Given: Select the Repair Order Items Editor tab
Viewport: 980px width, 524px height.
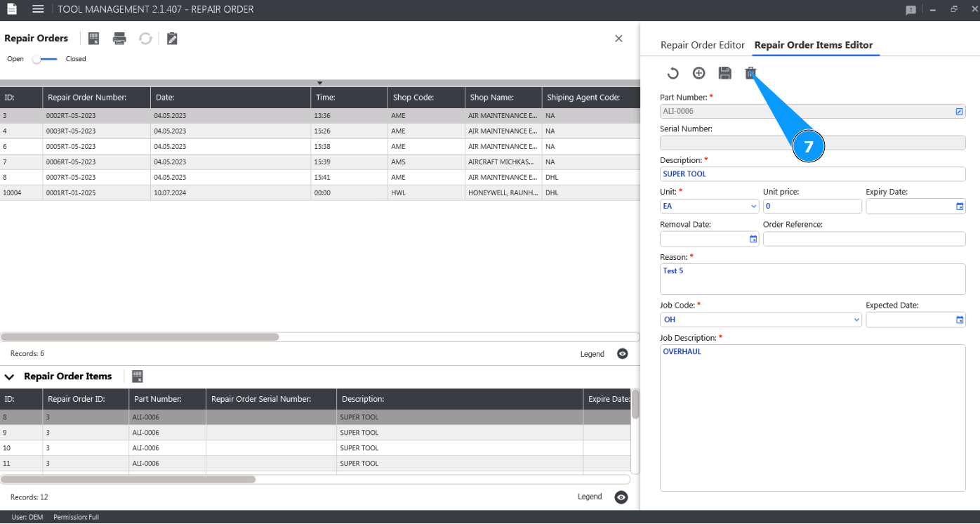Looking at the screenshot, I should (814, 45).
